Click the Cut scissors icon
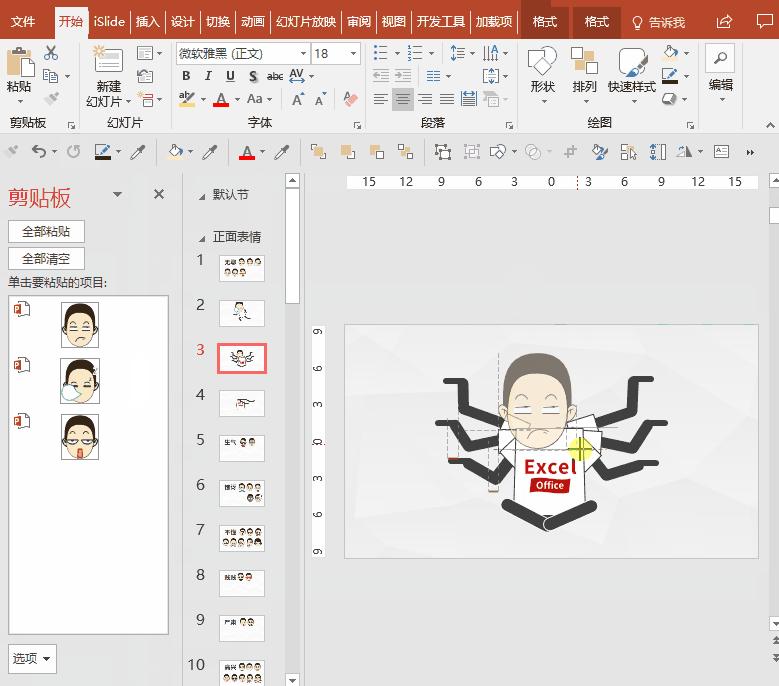 click(x=51, y=53)
